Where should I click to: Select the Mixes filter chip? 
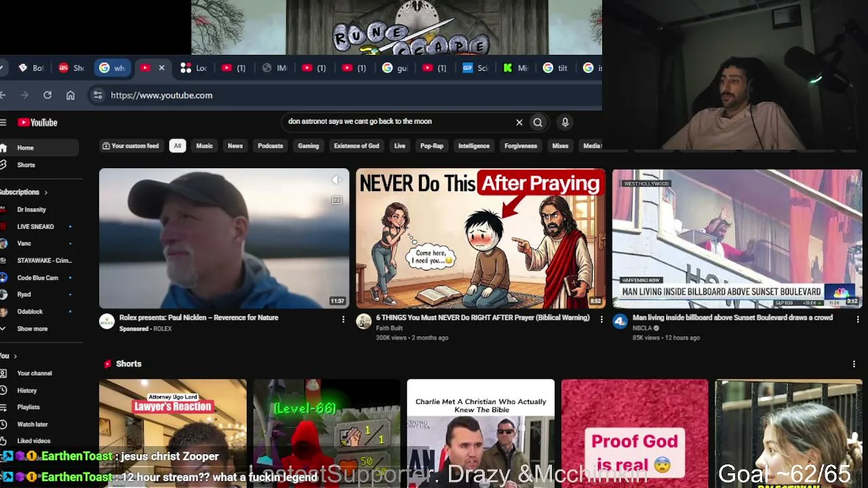[560, 146]
